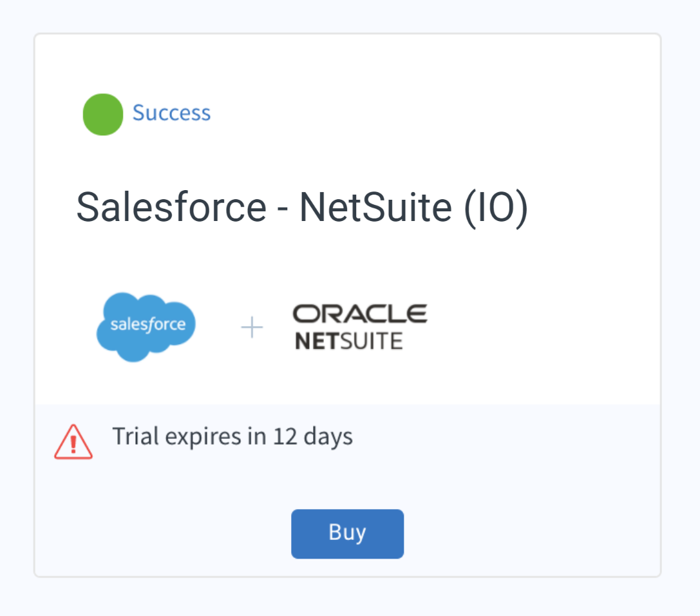
Task: Select the Oracle NetSuite logo
Action: [x=360, y=327]
